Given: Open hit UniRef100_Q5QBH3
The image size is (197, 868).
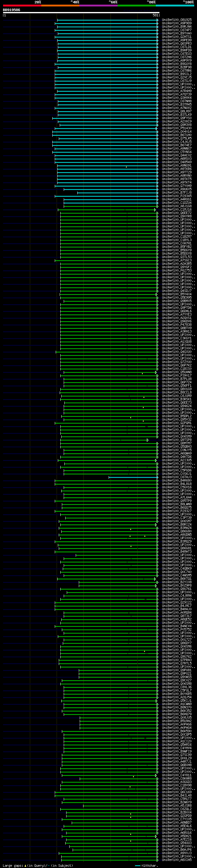Looking at the screenshot, I should click(x=177, y=446).
